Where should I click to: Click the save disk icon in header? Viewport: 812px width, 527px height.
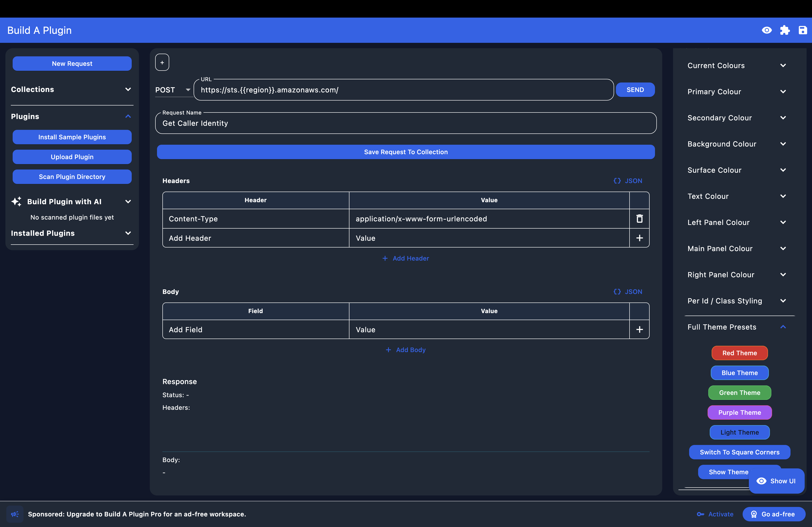tap(803, 30)
